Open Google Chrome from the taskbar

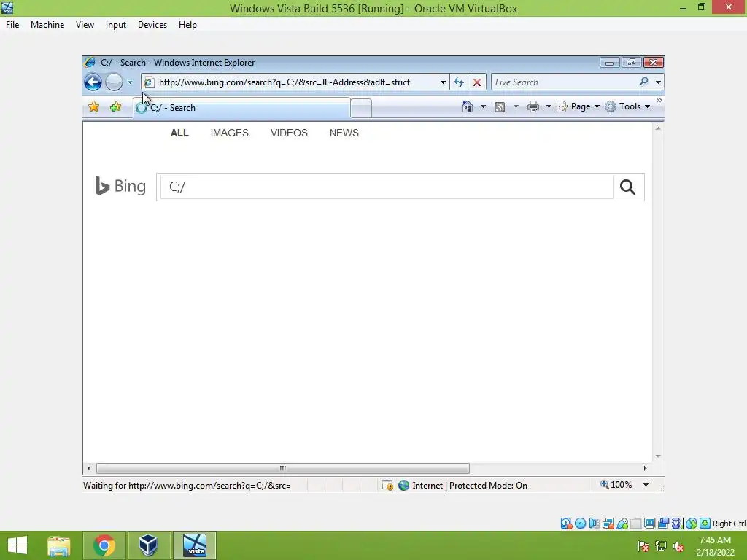coord(104,545)
